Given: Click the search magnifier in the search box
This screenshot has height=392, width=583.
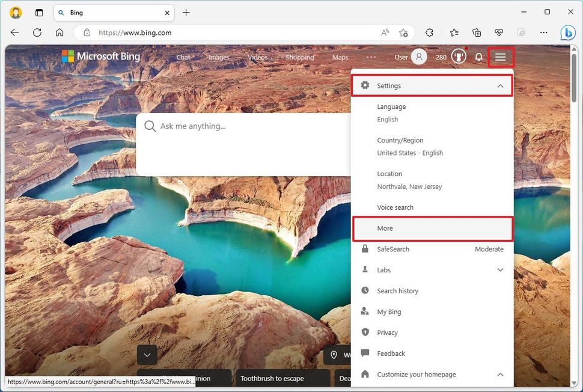Looking at the screenshot, I should (150, 126).
